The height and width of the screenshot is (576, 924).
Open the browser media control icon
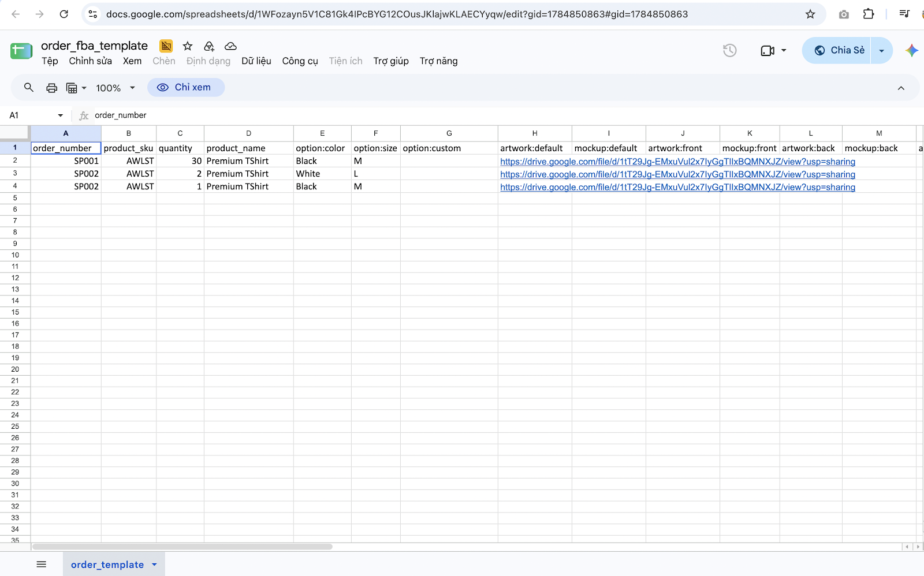pyautogui.click(x=904, y=14)
